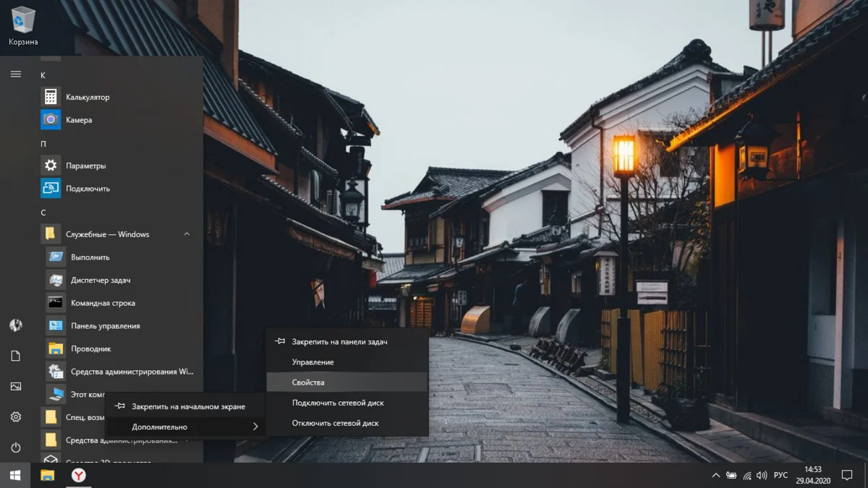This screenshot has width=868, height=488.
Task: Open Documents from the Start sidebar
Action: pyautogui.click(x=16, y=356)
